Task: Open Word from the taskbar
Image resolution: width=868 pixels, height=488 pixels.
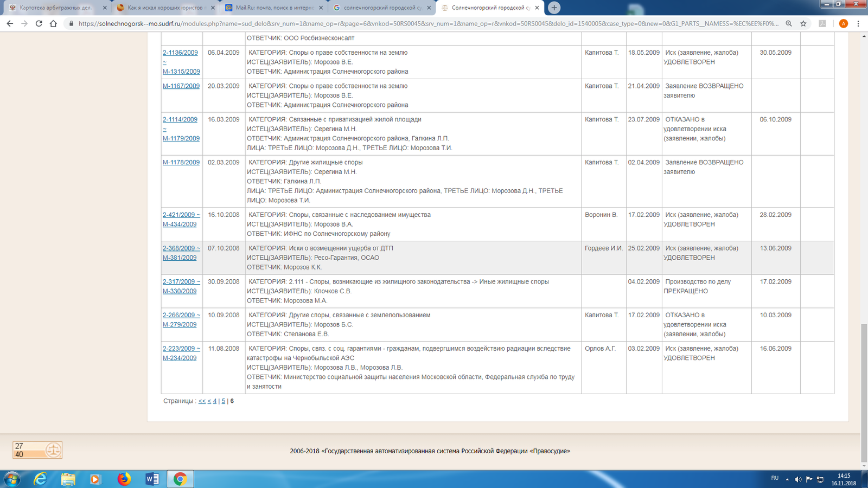Action: pyautogui.click(x=152, y=479)
